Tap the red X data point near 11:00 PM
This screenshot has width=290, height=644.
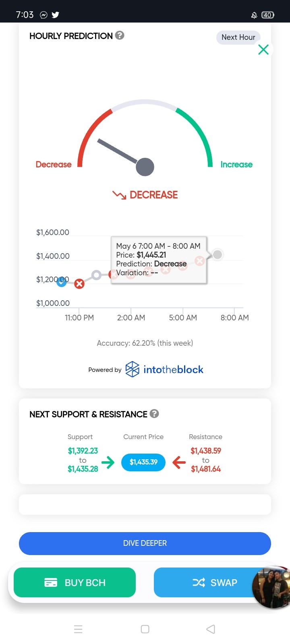click(x=79, y=284)
